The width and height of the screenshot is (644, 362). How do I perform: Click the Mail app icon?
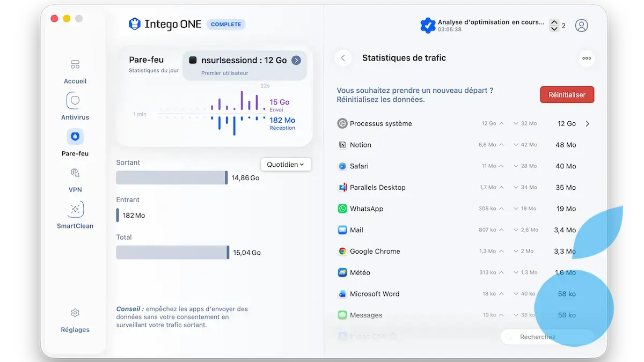coord(342,230)
